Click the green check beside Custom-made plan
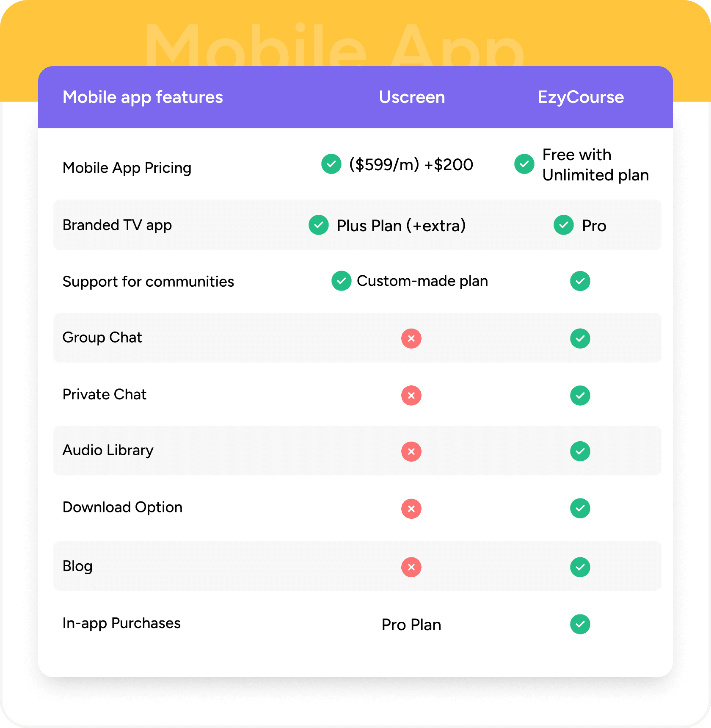 click(x=342, y=281)
